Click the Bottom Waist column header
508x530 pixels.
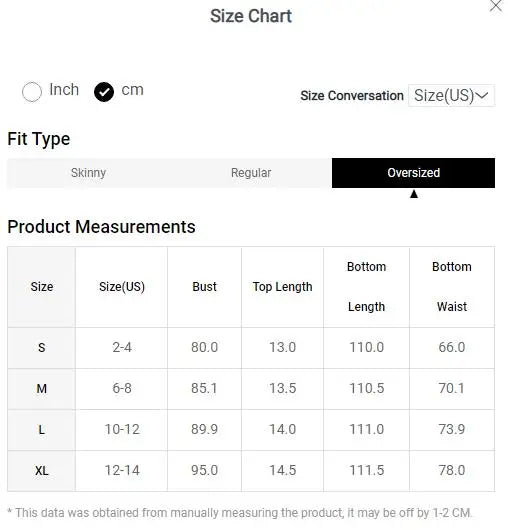pyautogui.click(x=452, y=287)
